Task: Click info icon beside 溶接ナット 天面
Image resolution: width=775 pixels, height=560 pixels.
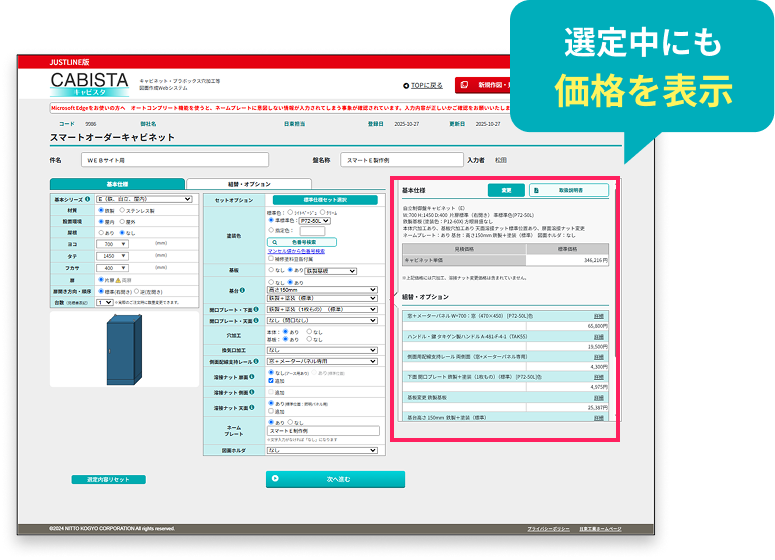Action: pyautogui.click(x=252, y=408)
